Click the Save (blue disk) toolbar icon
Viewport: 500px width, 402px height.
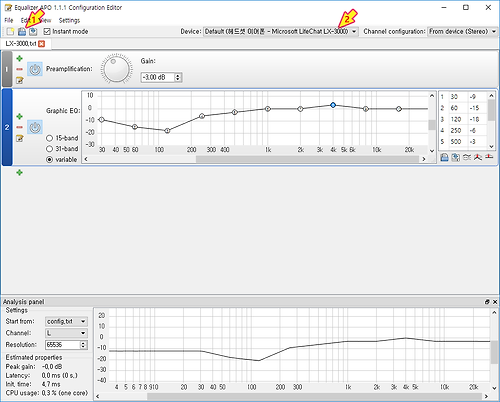[x=22, y=32]
